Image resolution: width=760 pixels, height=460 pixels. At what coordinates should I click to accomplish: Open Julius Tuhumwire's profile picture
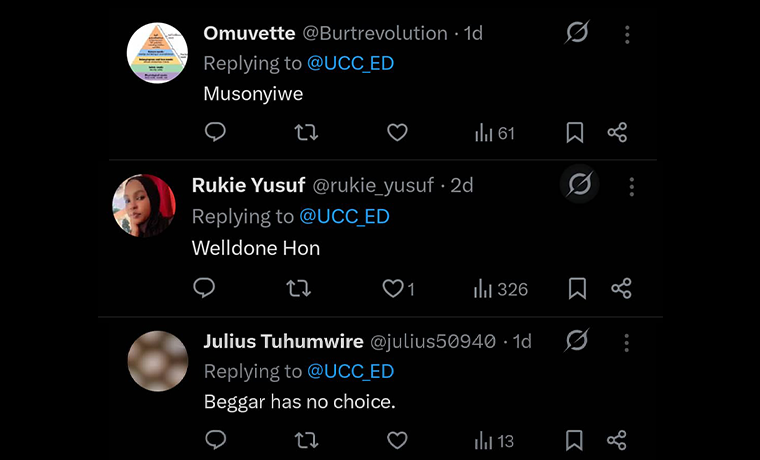coord(158,361)
